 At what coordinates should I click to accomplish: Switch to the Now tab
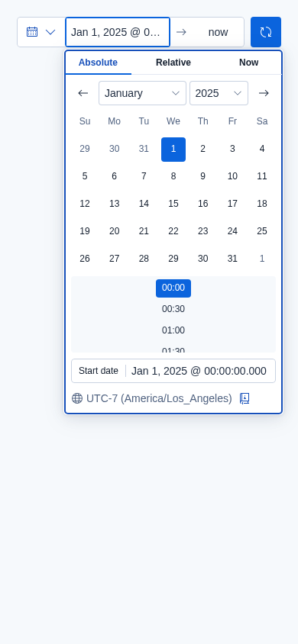[248, 63]
